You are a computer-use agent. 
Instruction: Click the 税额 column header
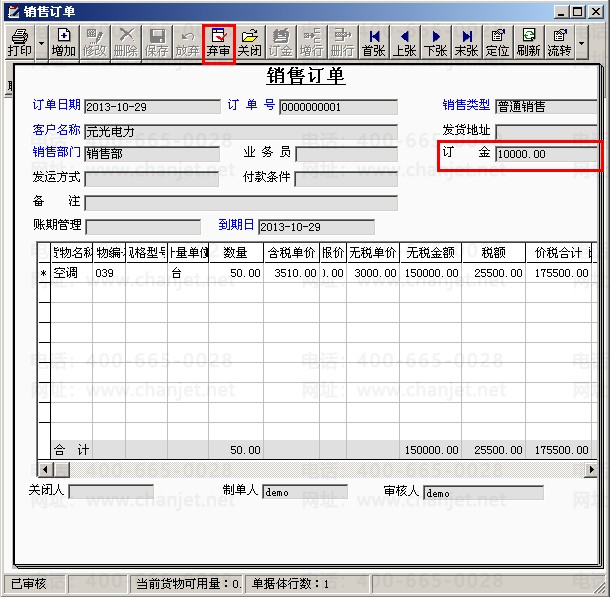click(494, 253)
